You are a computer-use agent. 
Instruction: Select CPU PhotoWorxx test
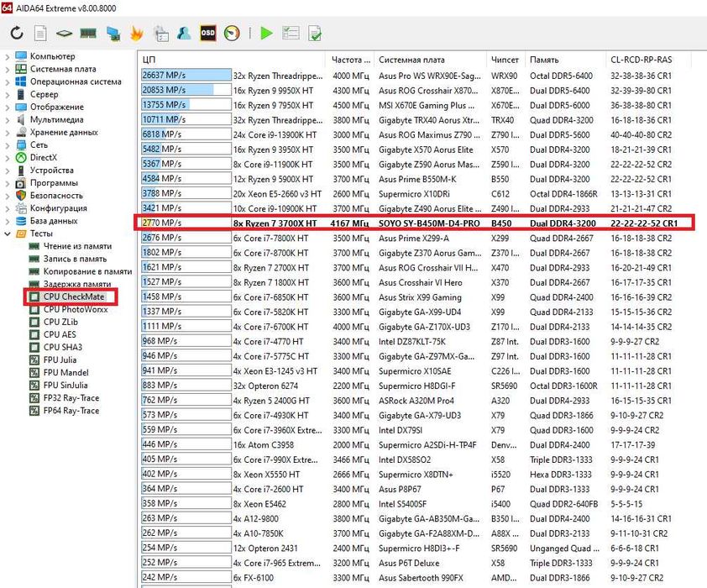(x=76, y=309)
